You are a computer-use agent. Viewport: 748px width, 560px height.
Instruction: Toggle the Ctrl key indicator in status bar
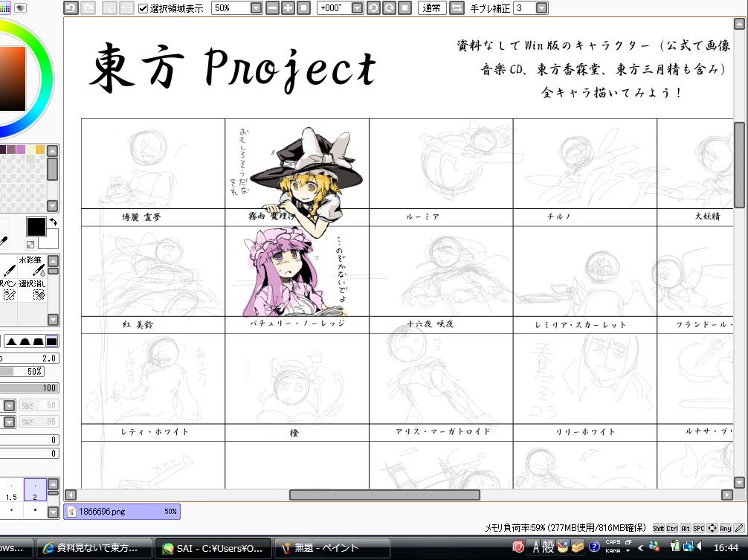coord(672,528)
